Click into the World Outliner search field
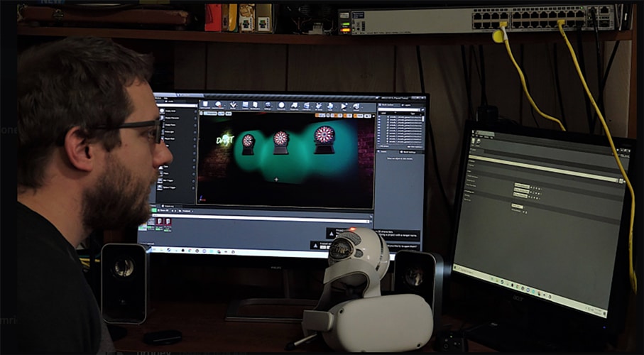 pos(399,110)
